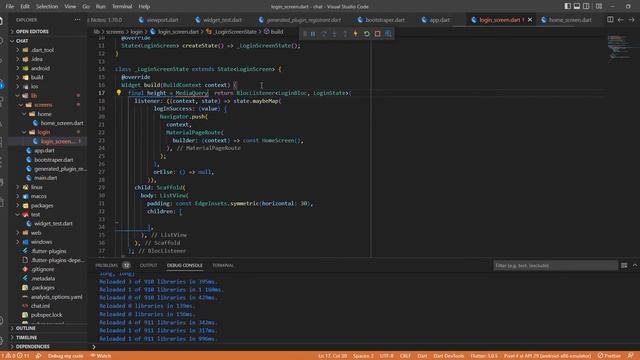Screen dimensions: 640x360
Task: Open main.dart in the explorer
Action: (x=45, y=178)
